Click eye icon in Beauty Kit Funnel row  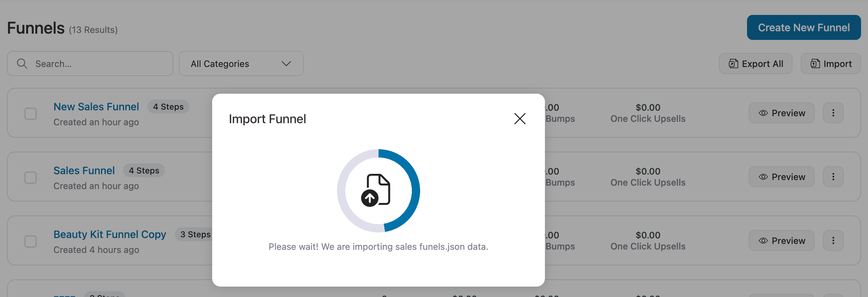click(x=763, y=241)
